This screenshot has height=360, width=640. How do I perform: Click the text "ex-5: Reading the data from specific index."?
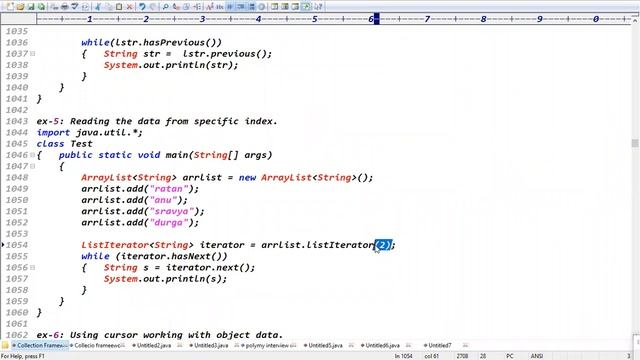[x=157, y=121]
